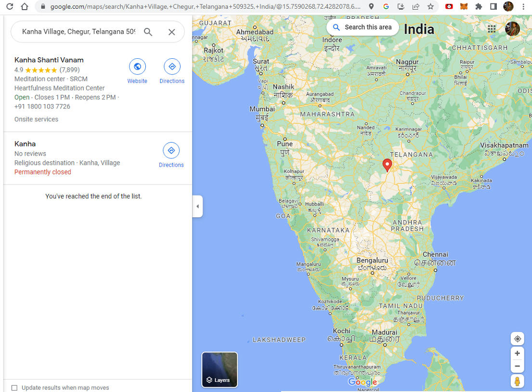
Task: Activate the Street View pegman
Action: point(518,381)
